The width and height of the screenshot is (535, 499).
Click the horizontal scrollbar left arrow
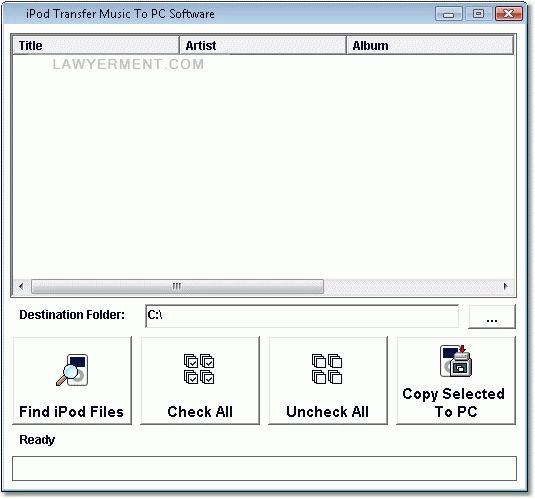coord(21,286)
